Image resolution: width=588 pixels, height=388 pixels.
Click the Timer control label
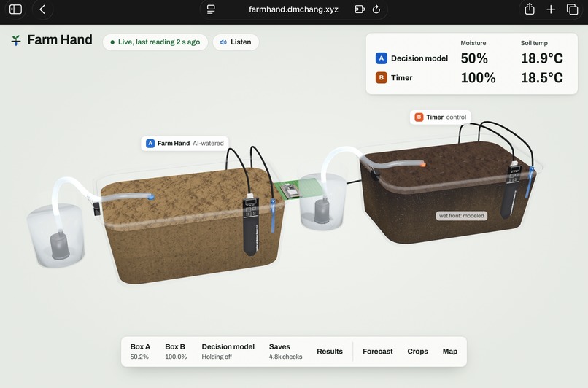(x=440, y=117)
